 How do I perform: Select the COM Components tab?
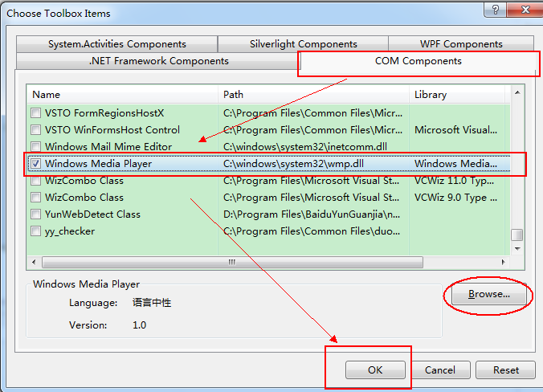pos(418,61)
